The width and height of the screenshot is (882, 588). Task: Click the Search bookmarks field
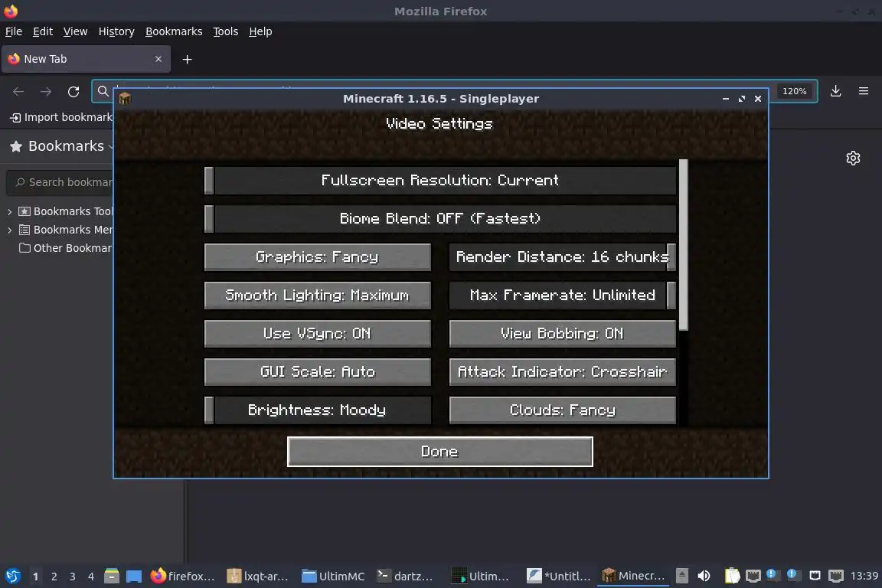point(61,182)
